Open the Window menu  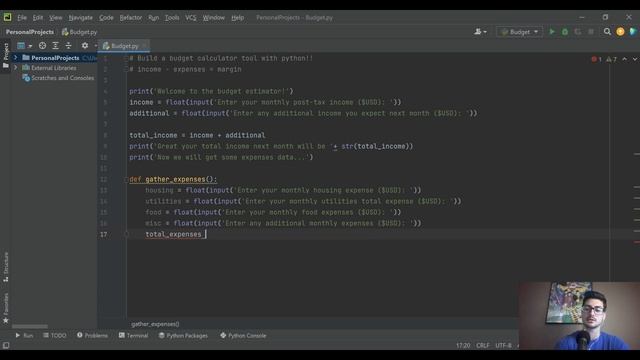[x=213, y=18]
